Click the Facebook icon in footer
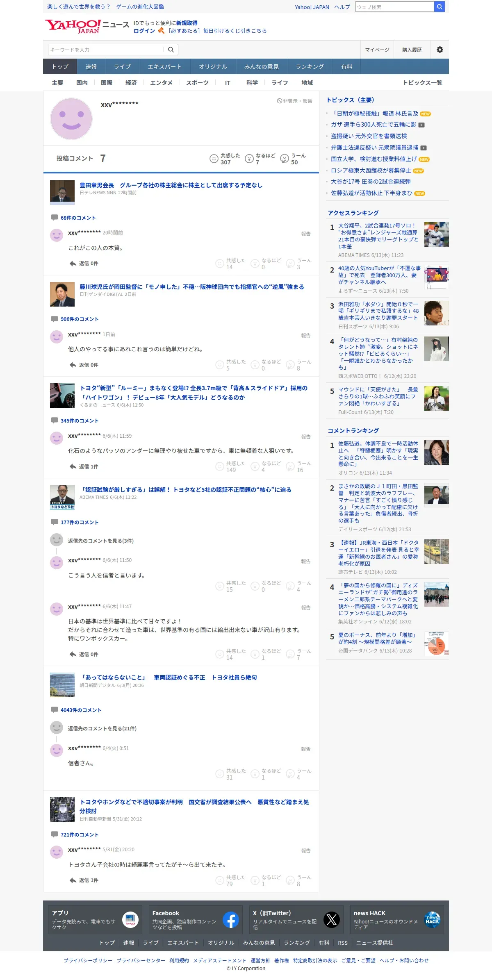 [231, 920]
